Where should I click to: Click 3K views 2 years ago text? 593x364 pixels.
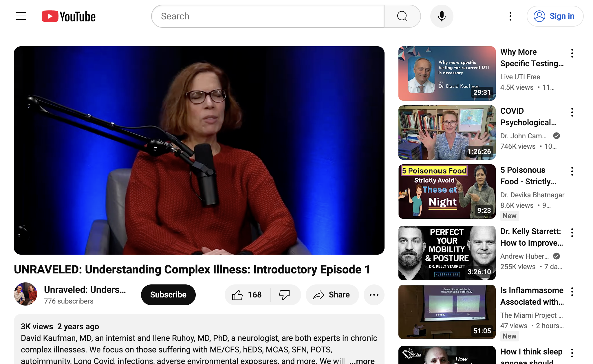(60, 327)
